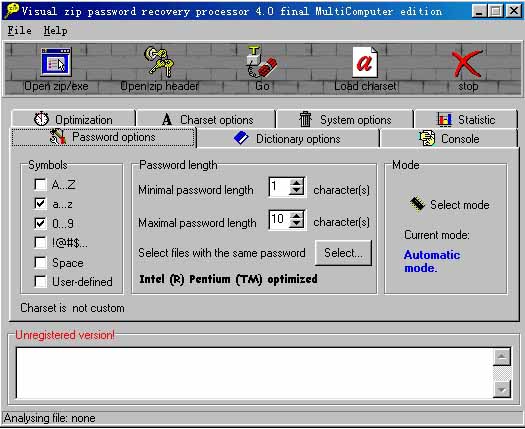Click the red X stop icon

click(x=467, y=63)
